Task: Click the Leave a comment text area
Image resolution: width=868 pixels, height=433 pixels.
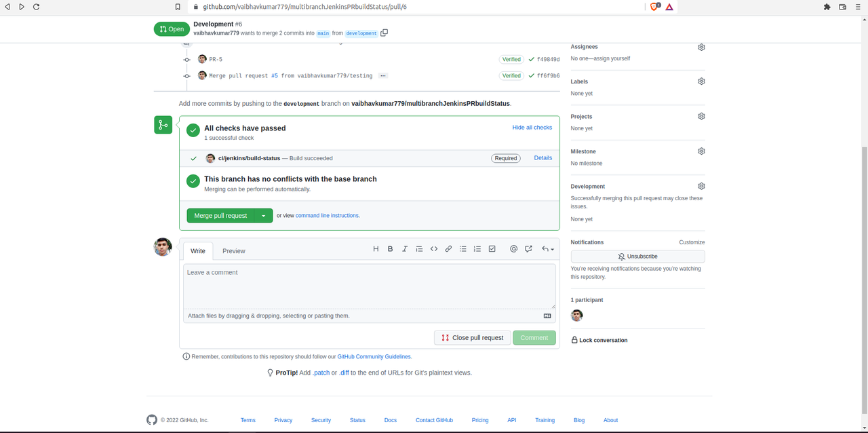Action: click(x=370, y=286)
